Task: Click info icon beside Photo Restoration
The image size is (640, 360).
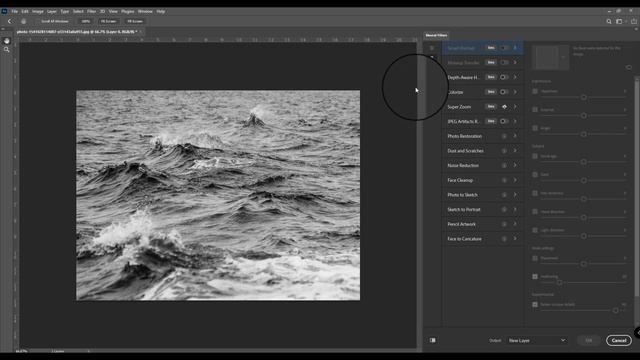Action: (504, 136)
